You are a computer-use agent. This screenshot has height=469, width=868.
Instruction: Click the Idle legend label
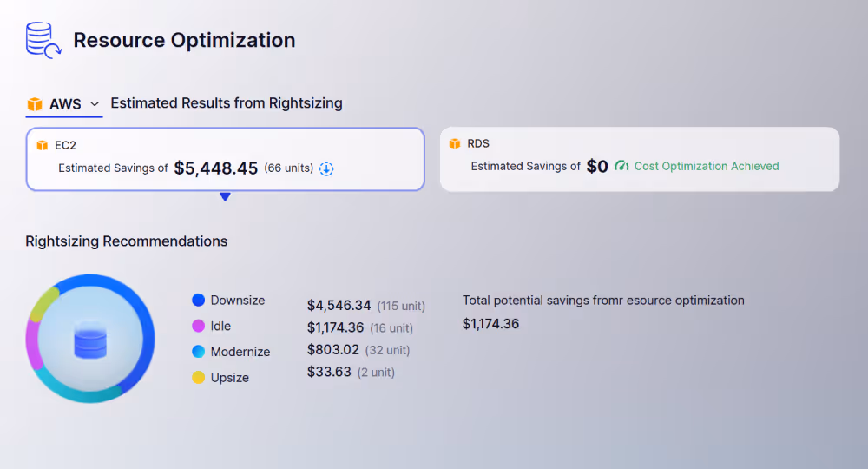pos(220,327)
